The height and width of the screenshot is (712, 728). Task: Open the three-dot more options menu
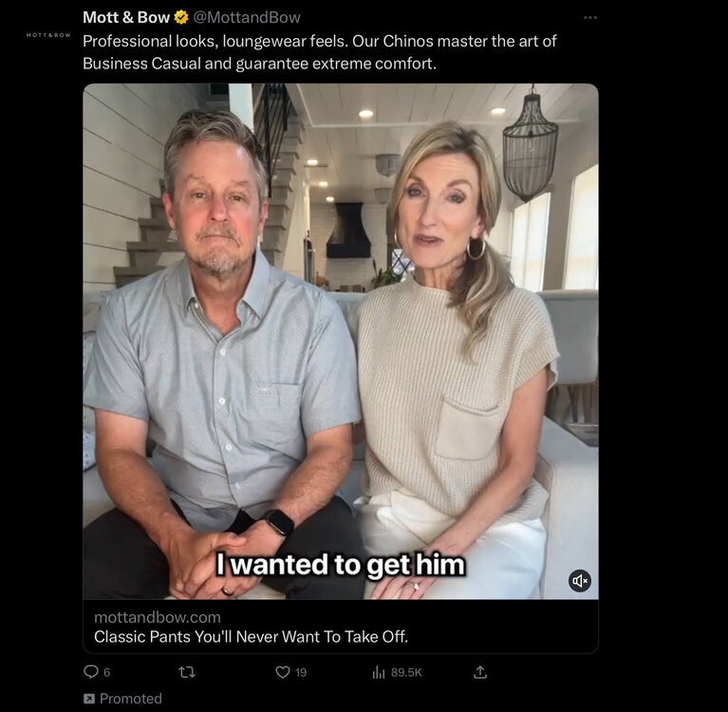pyautogui.click(x=590, y=17)
